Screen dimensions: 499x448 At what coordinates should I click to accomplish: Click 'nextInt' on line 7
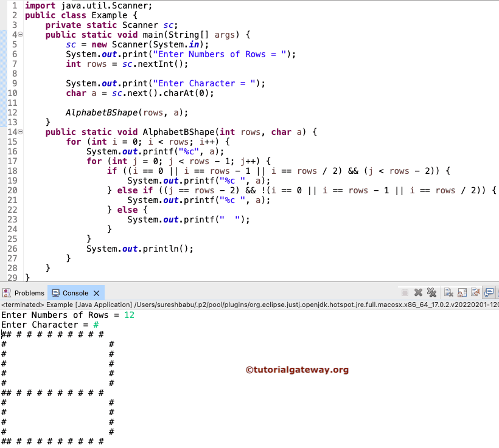tap(156, 64)
